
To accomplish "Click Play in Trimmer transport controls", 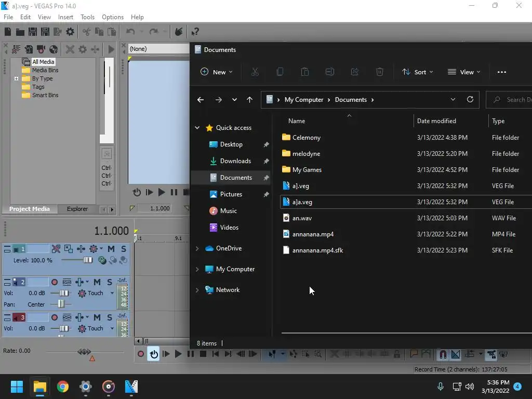I will (162, 192).
